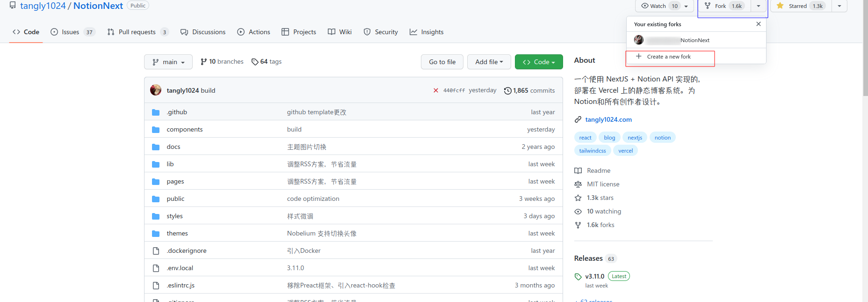Open the Wiki tab
868x302 pixels.
point(340,32)
